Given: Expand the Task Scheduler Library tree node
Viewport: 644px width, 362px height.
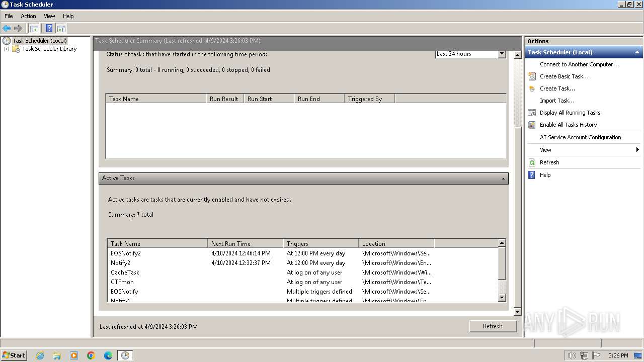Looking at the screenshot, I should pyautogui.click(x=7, y=49).
